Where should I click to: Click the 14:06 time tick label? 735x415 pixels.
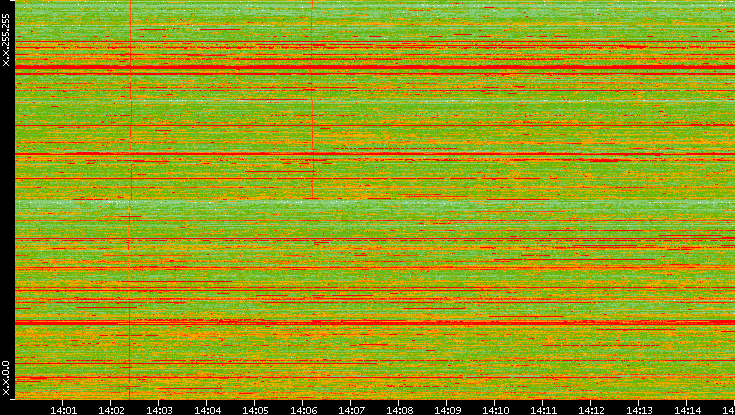(x=303, y=411)
